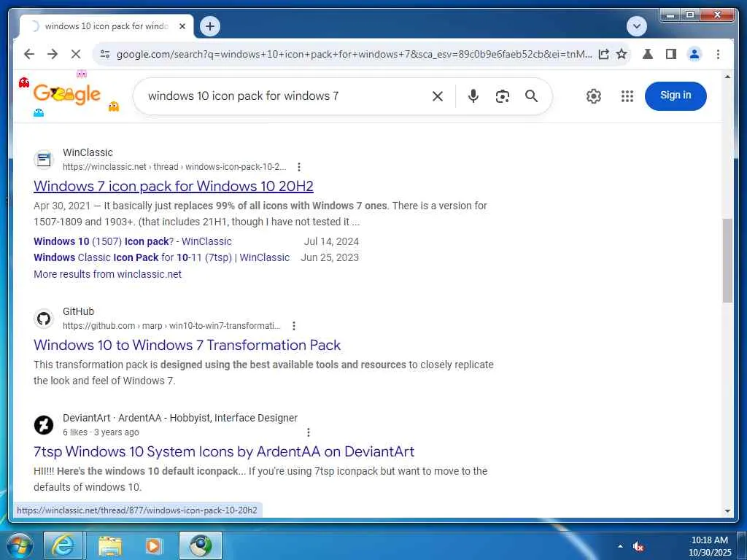Search by image camera icon
The width and height of the screenshot is (747, 560).
[502, 96]
